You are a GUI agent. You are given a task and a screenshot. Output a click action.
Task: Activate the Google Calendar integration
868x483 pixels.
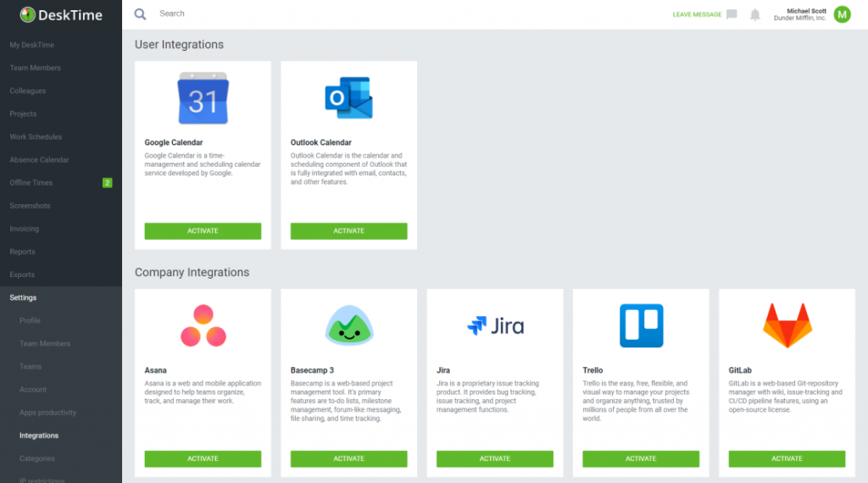pyautogui.click(x=203, y=231)
